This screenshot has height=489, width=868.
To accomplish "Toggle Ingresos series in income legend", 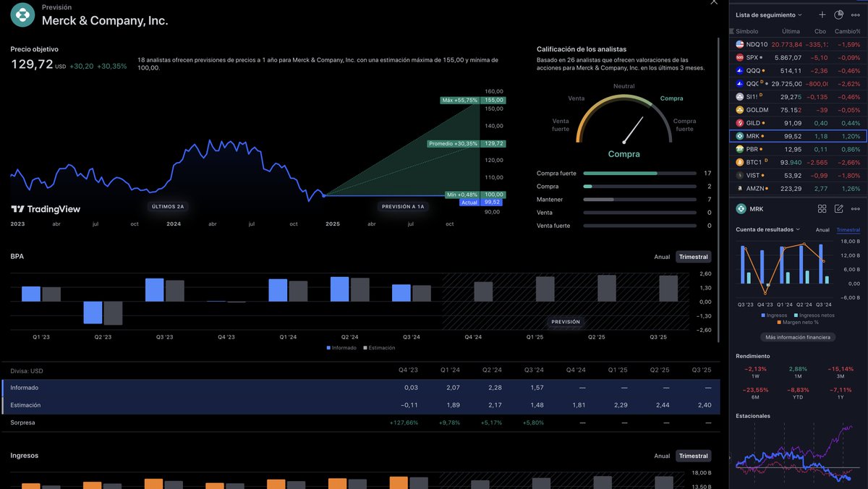I will coord(774,315).
